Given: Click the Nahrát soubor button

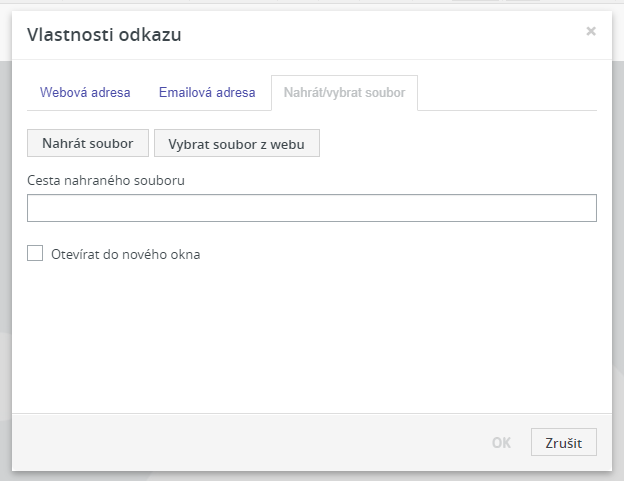Looking at the screenshot, I should tap(88, 143).
